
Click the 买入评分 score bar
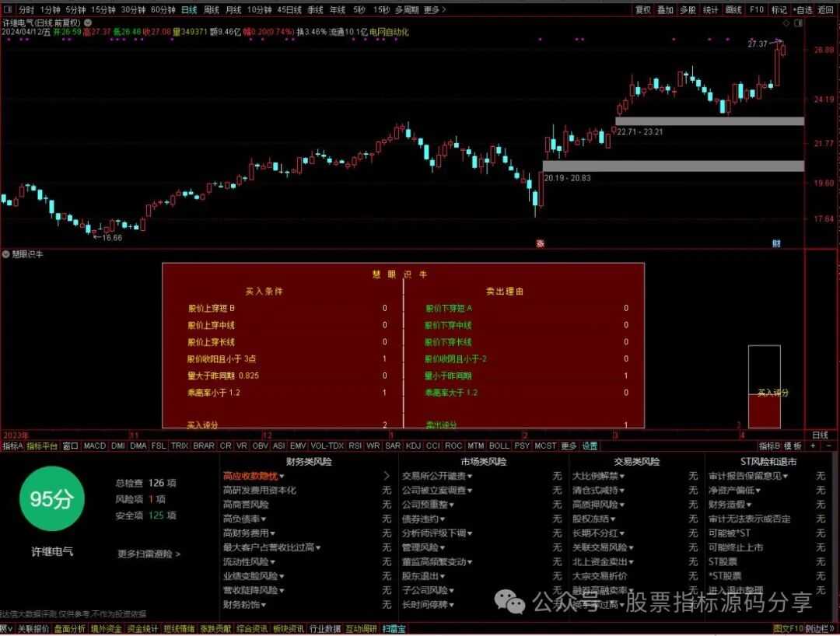765,386
